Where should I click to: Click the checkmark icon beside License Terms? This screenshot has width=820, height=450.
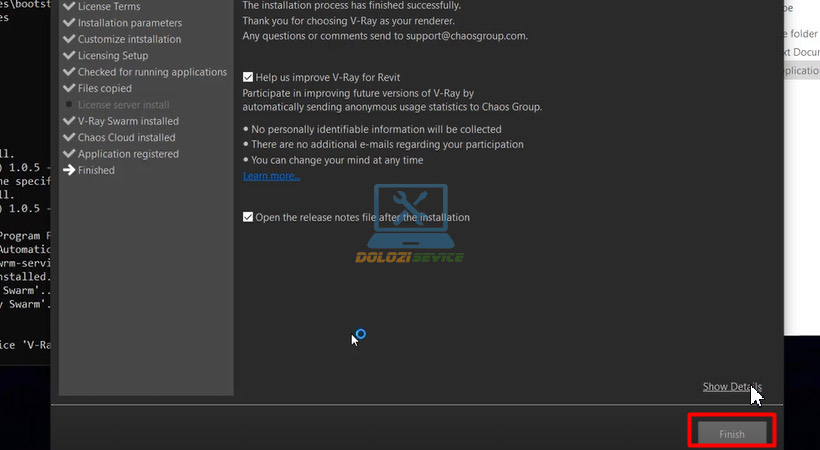69,7
